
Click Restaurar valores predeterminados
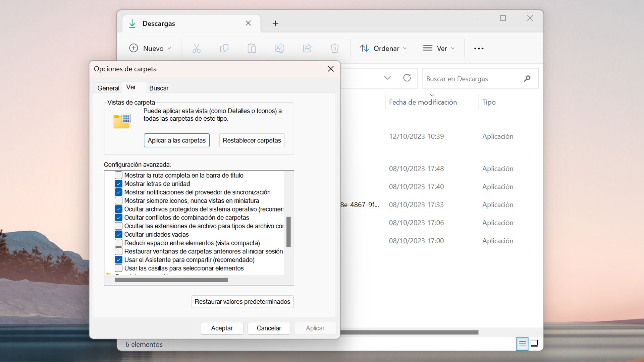coord(242,301)
